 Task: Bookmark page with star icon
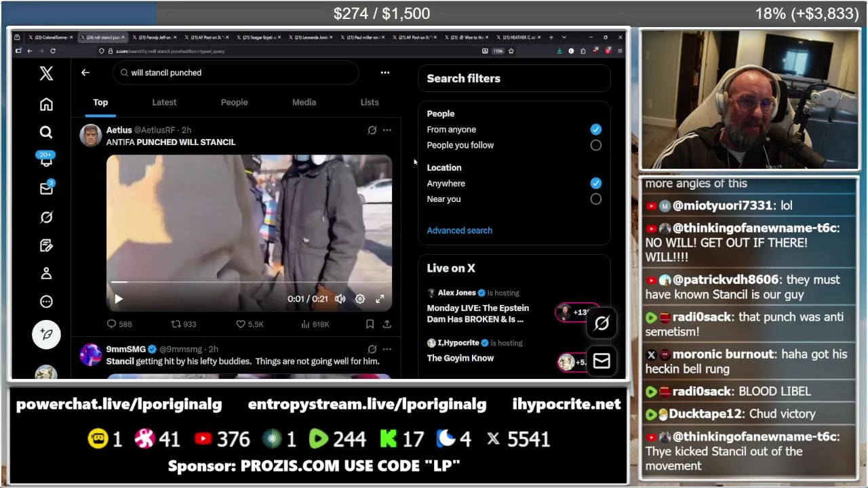(x=511, y=51)
